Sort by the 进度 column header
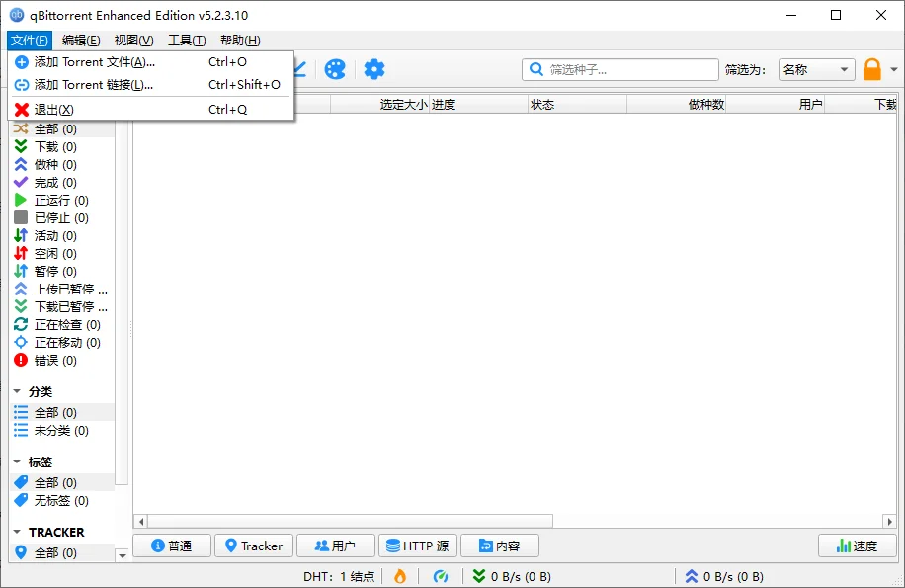 [478, 105]
